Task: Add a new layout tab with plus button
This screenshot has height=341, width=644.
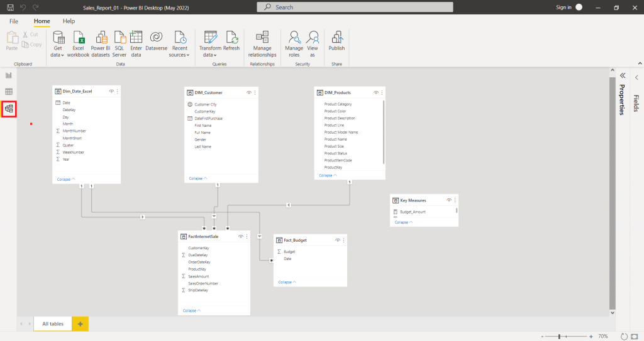Action: (80, 324)
